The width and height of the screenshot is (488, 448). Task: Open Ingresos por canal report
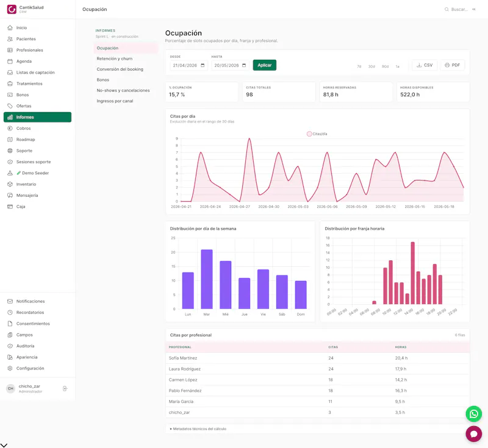point(126,101)
